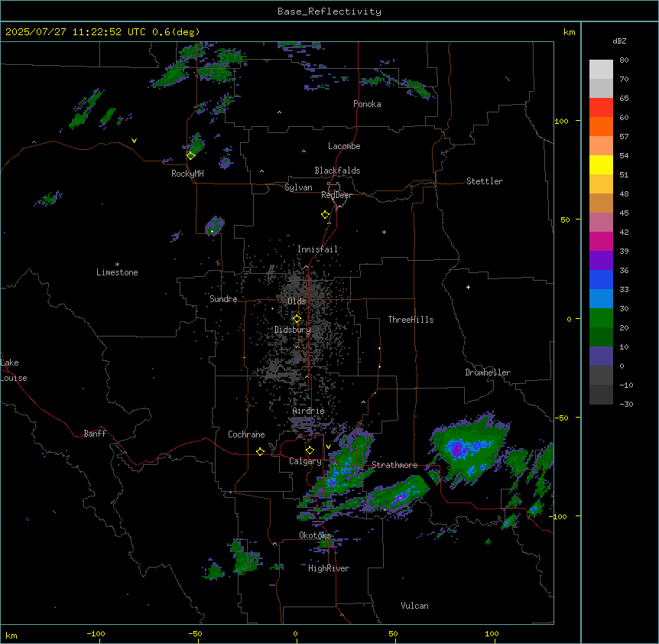Select the magenta 39-42 dBZ legend swatch

[601, 241]
